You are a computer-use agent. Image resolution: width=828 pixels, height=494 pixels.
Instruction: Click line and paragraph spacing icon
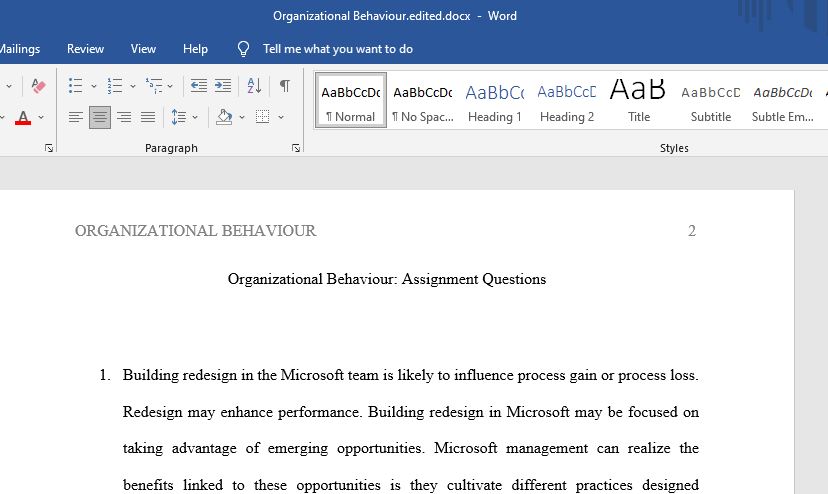pos(178,117)
